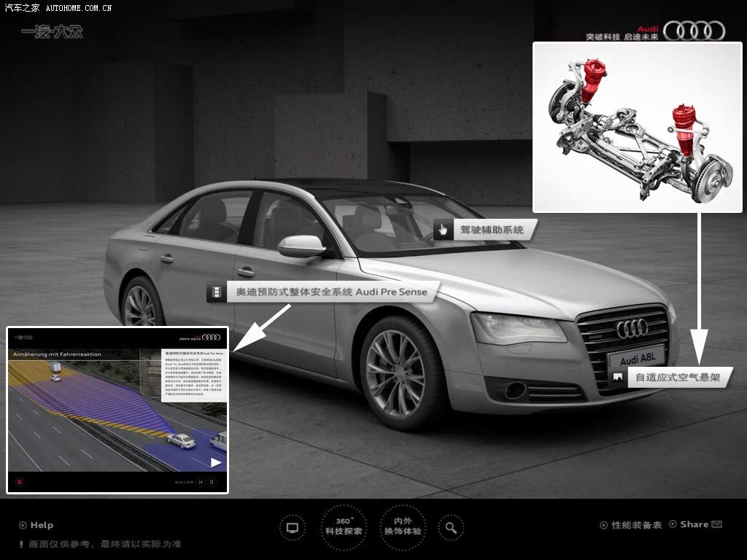
Task: Open the 奥迪预防式整体安全系统 Audi Pre Sense label
Action: (x=332, y=292)
